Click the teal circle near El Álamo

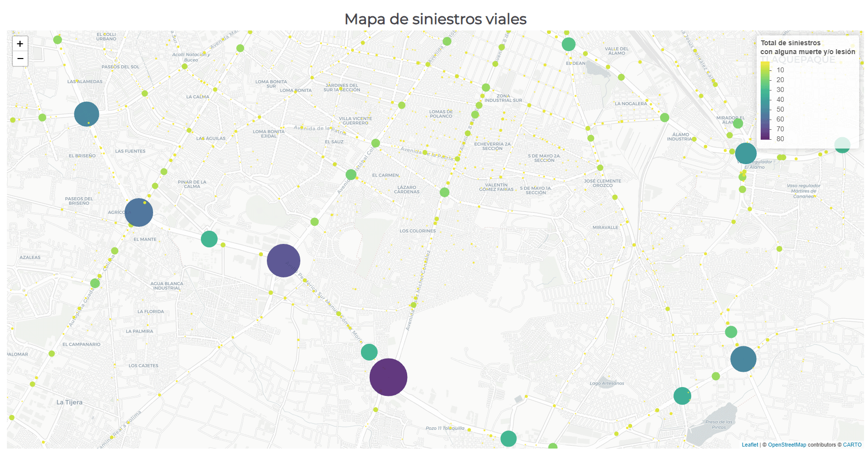[x=746, y=153]
